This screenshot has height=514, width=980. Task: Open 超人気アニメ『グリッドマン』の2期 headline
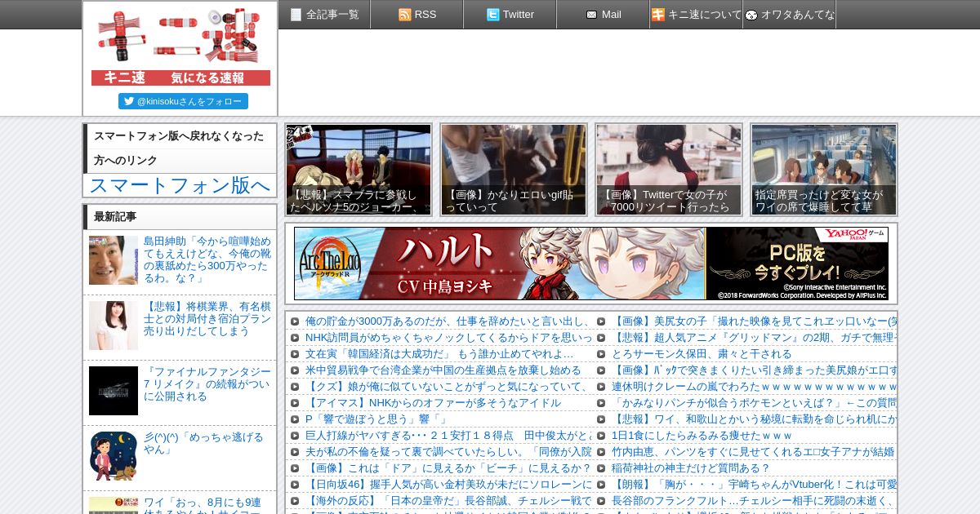click(x=755, y=338)
